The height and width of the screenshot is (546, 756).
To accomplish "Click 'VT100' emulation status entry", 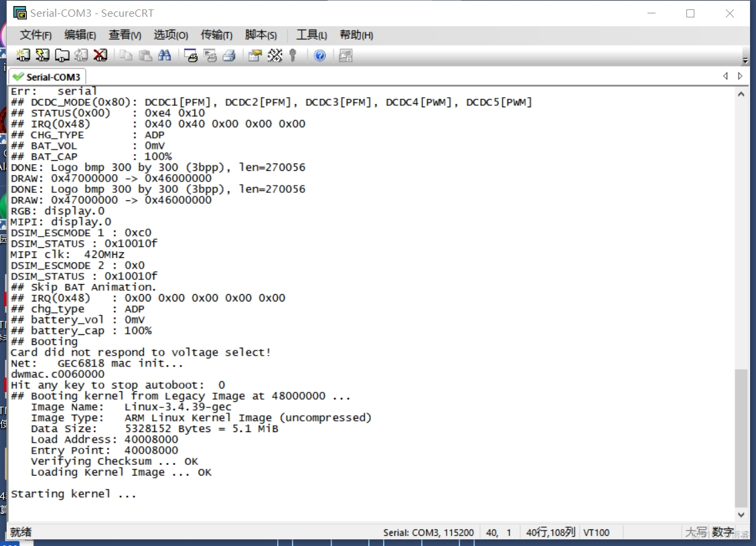I will [597, 533].
